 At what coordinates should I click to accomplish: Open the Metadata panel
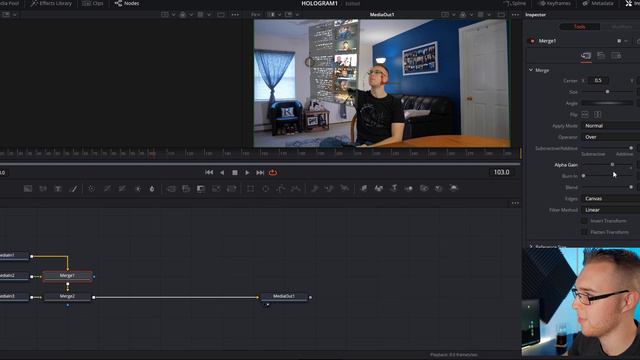tap(598, 3)
